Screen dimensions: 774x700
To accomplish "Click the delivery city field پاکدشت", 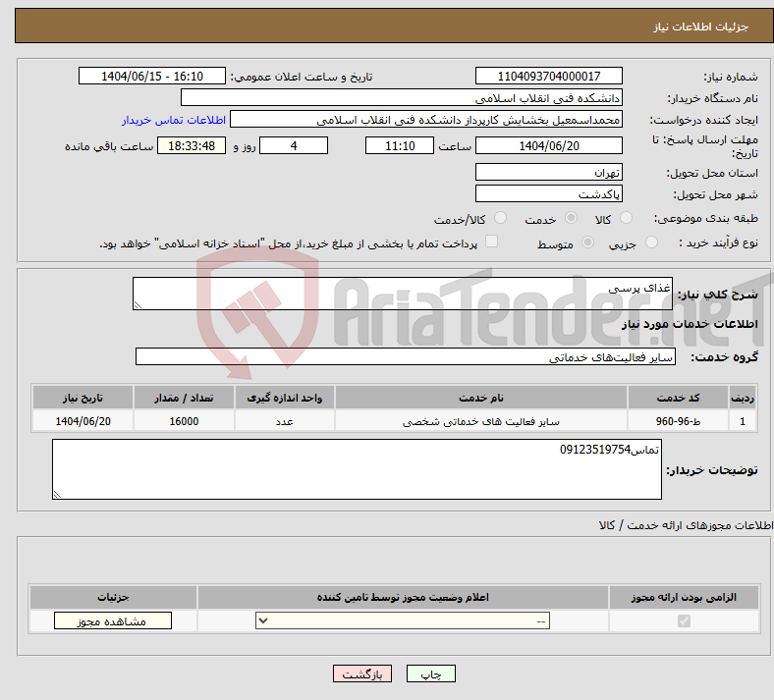I will click(x=548, y=193).
